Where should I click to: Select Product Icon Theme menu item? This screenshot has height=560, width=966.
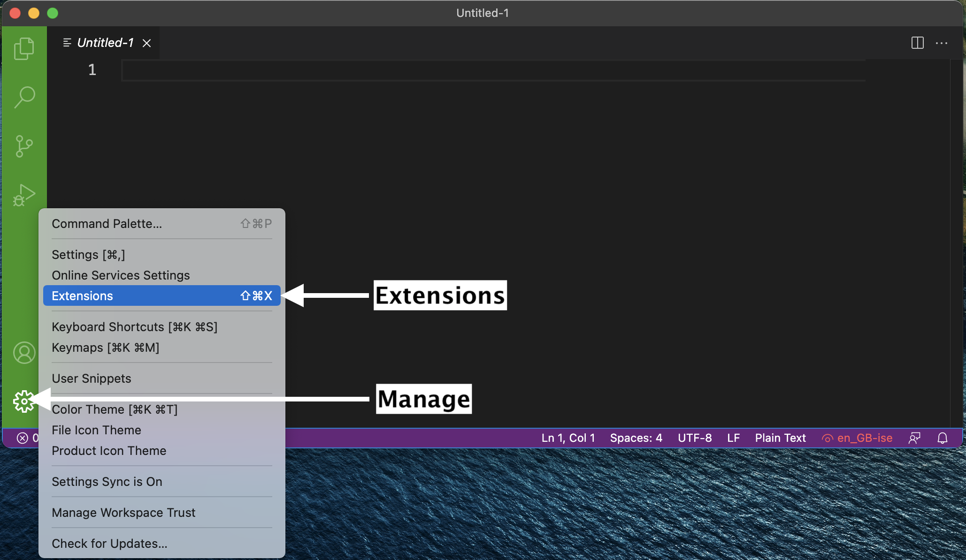pyautogui.click(x=162, y=451)
